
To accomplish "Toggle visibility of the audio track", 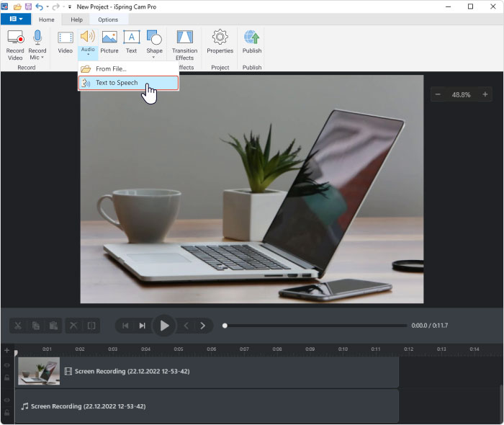I will click(x=7, y=400).
